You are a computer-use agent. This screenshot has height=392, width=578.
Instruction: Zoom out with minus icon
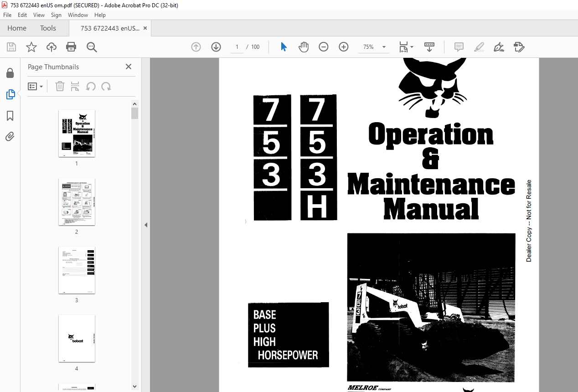point(324,47)
